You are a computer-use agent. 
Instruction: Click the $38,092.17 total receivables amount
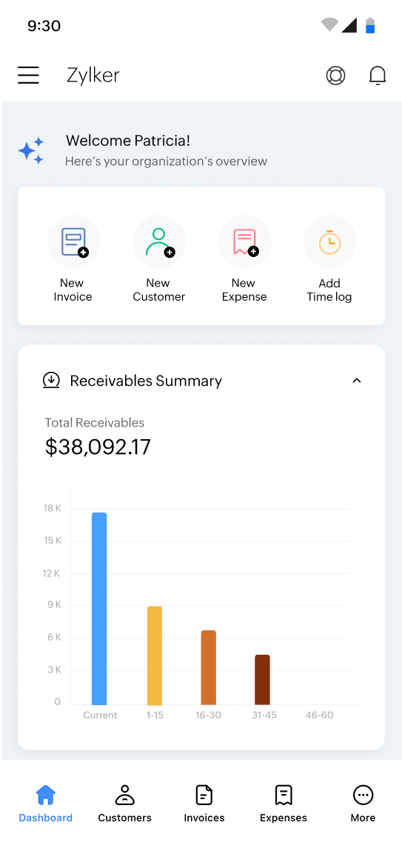click(x=98, y=447)
